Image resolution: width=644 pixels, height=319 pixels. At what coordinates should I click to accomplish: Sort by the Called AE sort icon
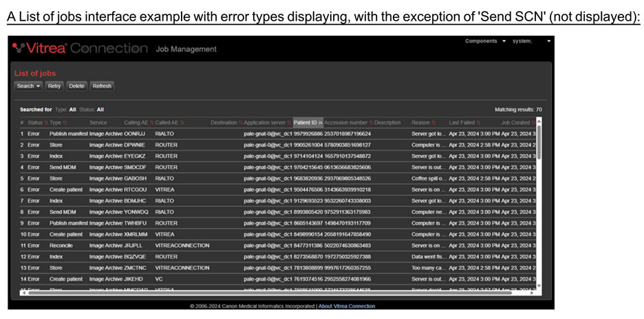pyautogui.click(x=182, y=123)
